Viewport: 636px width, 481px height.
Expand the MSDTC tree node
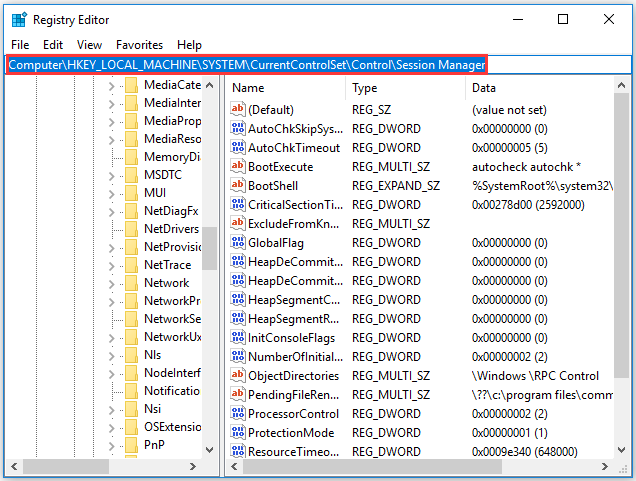point(112,176)
